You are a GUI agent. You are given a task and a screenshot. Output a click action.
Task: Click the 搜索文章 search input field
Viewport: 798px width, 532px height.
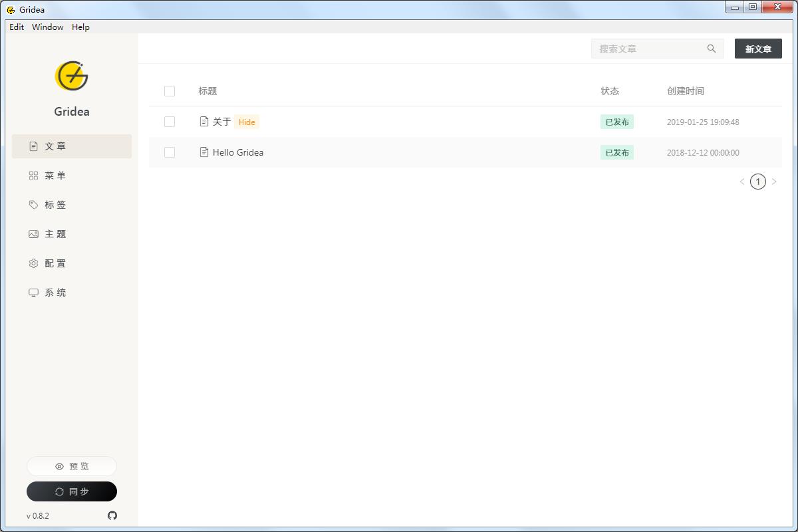645,48
